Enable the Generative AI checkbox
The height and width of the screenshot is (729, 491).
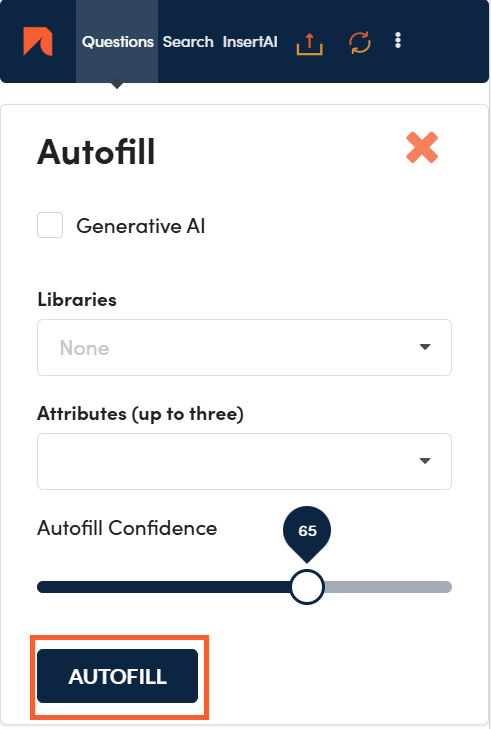pos(50,225)
